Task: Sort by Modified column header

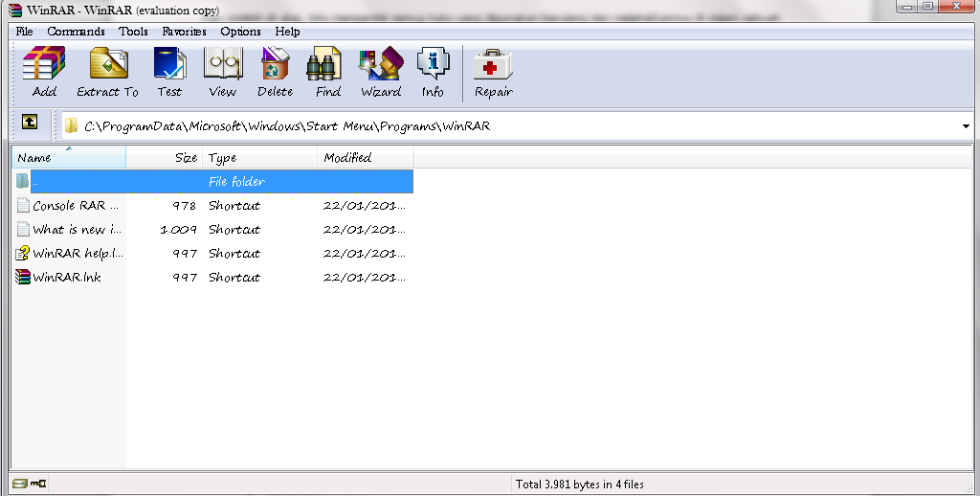Action: pyautogui.click(x=366, y=158)
